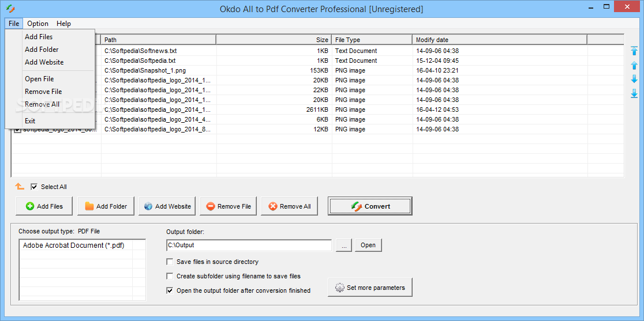Move selected file to bottom arrow
644x321 pixels.
pos(634,93)
